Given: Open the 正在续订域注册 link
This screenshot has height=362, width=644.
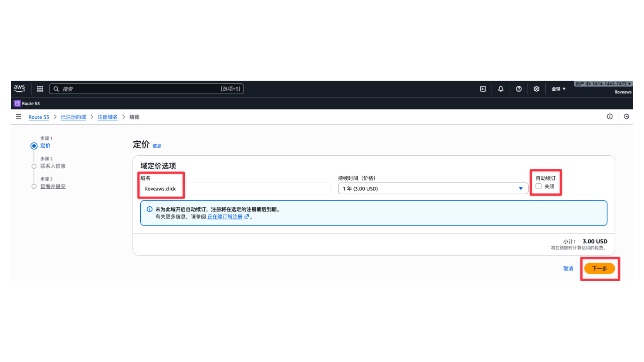Looking at the screenshot, I should [x=225, y=217].
